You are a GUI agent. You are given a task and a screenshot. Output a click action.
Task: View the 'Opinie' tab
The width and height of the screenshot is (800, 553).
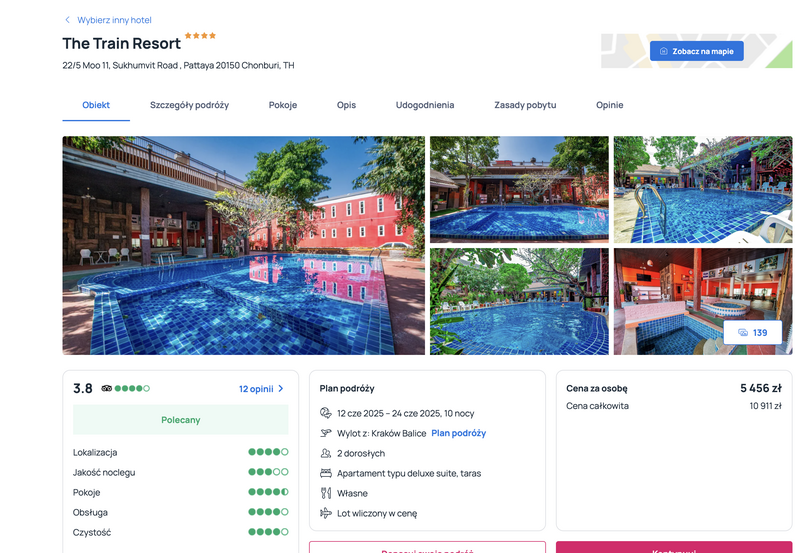coord(609,105)
